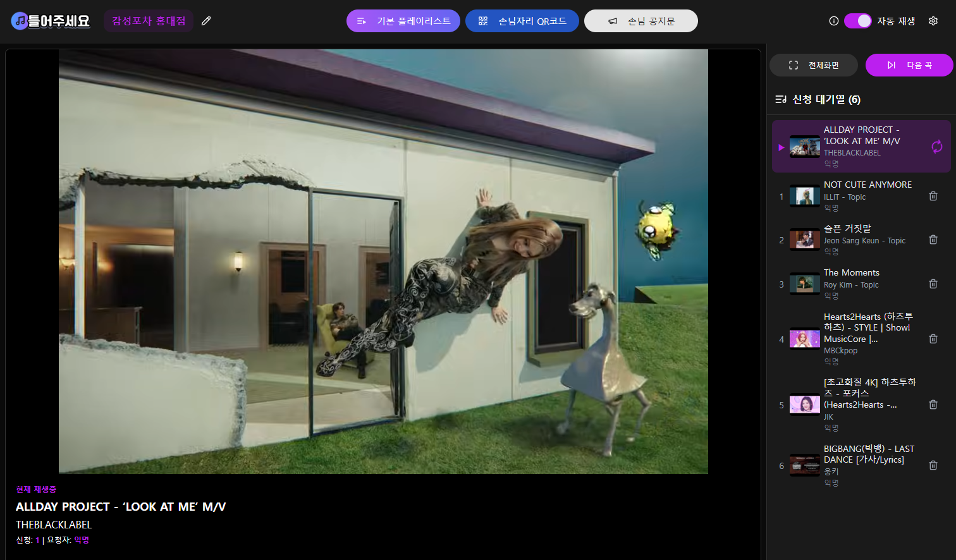Delete NOT CUTE ANYMORE from the queue
The width and height of the screenshot is (956, 560).
point(933,196)
